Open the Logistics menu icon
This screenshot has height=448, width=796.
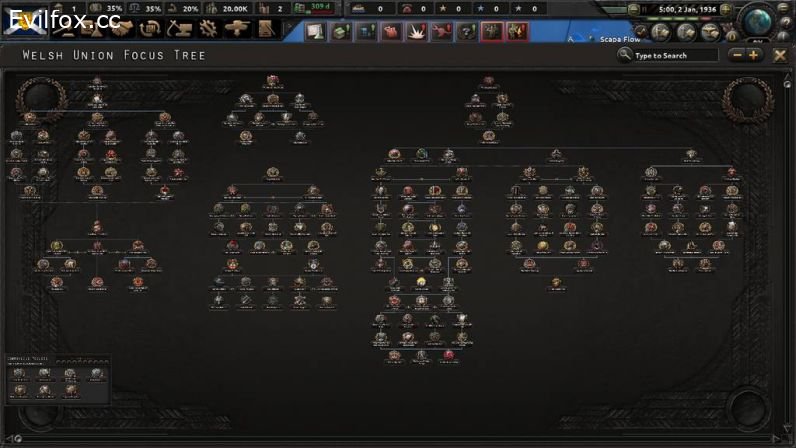tap(265, 28)
